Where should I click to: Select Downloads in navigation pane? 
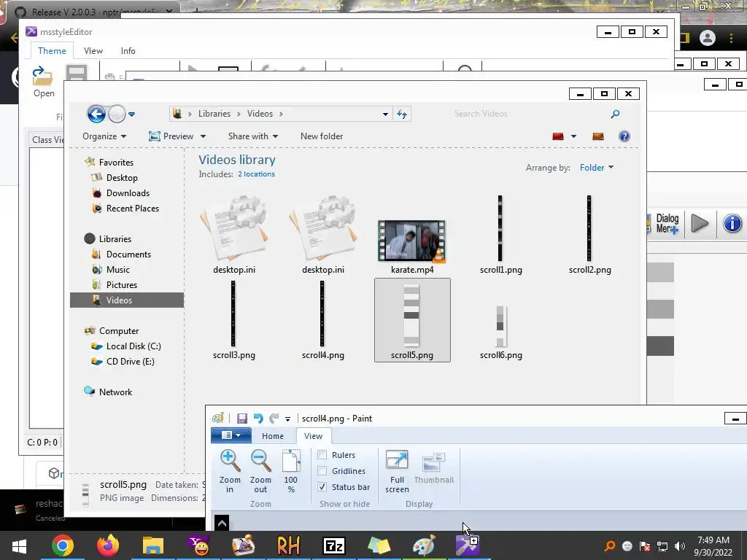[128, 192]
